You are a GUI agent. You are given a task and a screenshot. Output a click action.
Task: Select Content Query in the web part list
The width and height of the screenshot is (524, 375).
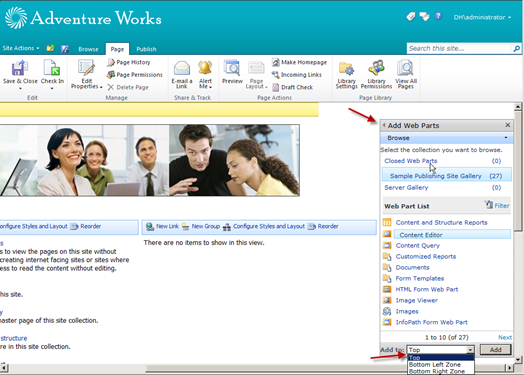[418, 245]
